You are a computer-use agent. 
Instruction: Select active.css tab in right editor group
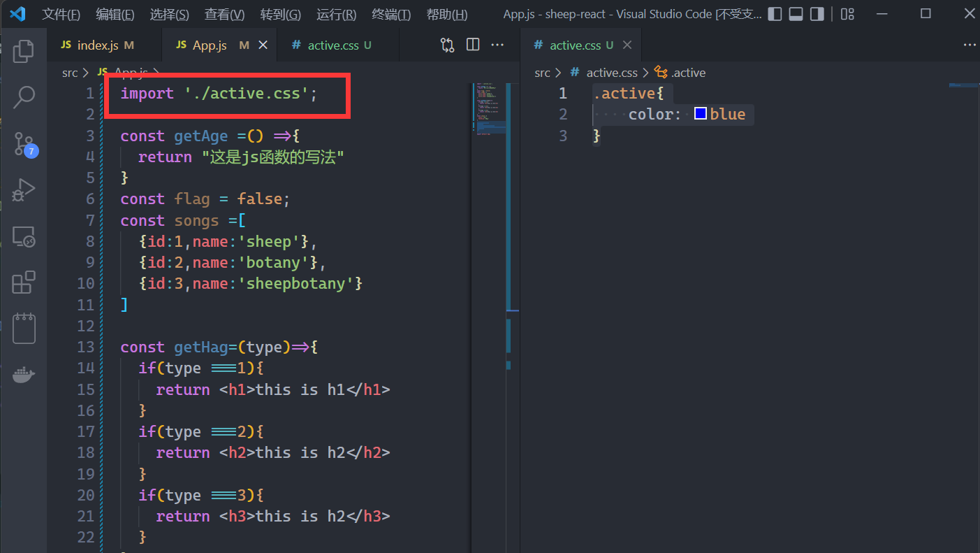(x=581, y=45)
